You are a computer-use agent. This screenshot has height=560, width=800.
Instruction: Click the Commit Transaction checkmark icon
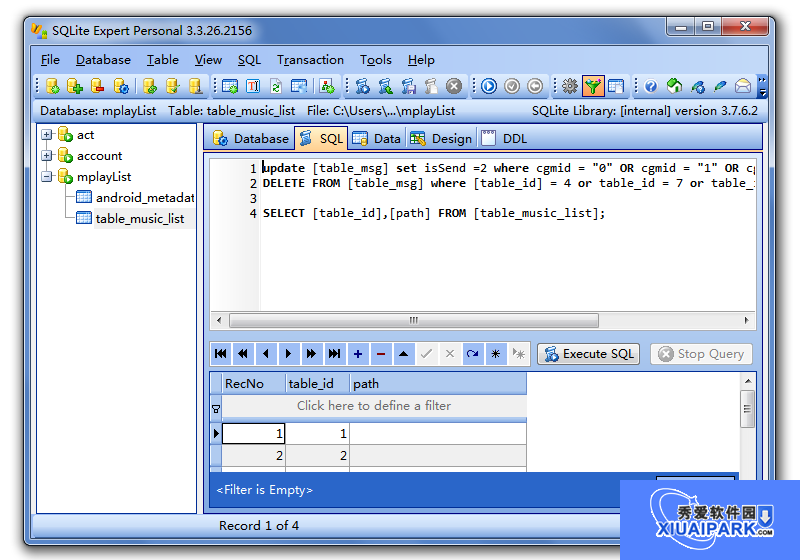[512, 86]
